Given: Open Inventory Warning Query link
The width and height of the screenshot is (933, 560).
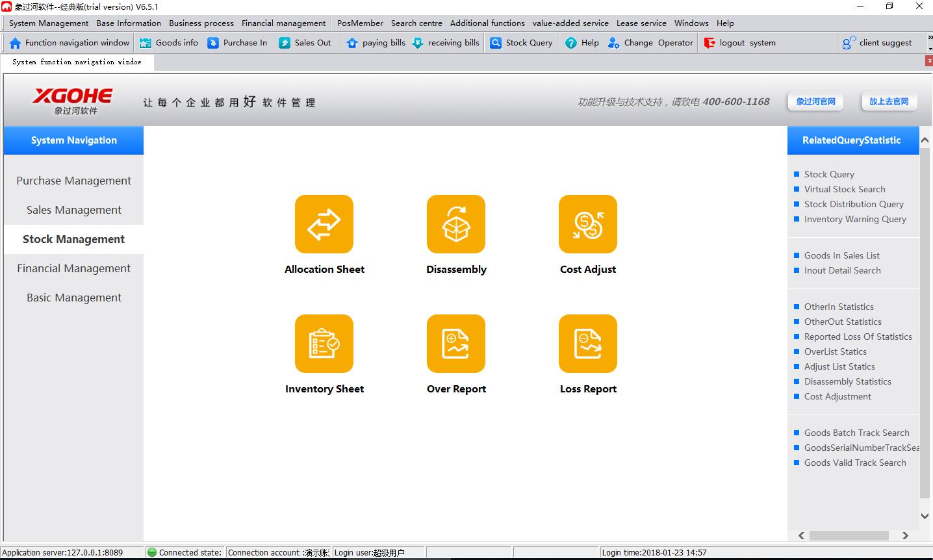Looking at the screenshot, I should pos(855,219).
